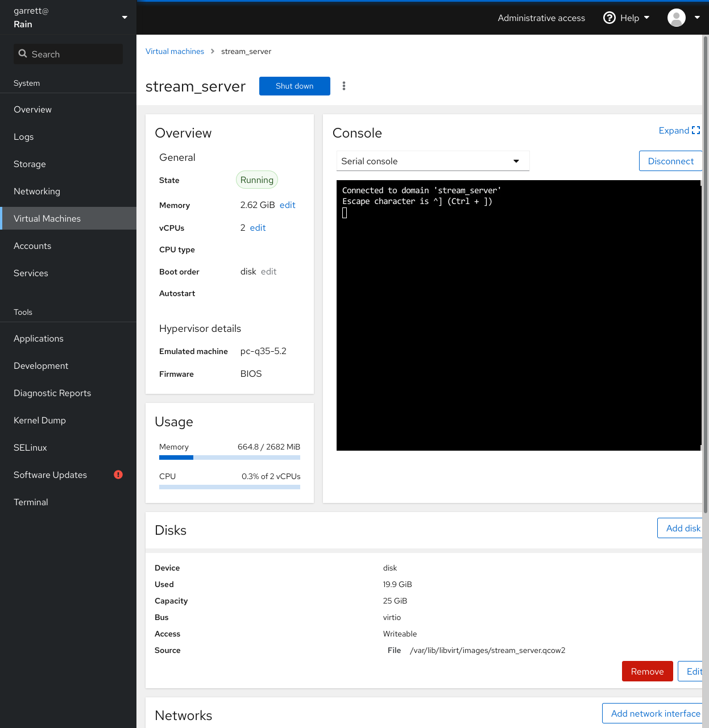Screen dimensions: 709x728
Task: Click the Add disk button
Action: coord(683,528)
